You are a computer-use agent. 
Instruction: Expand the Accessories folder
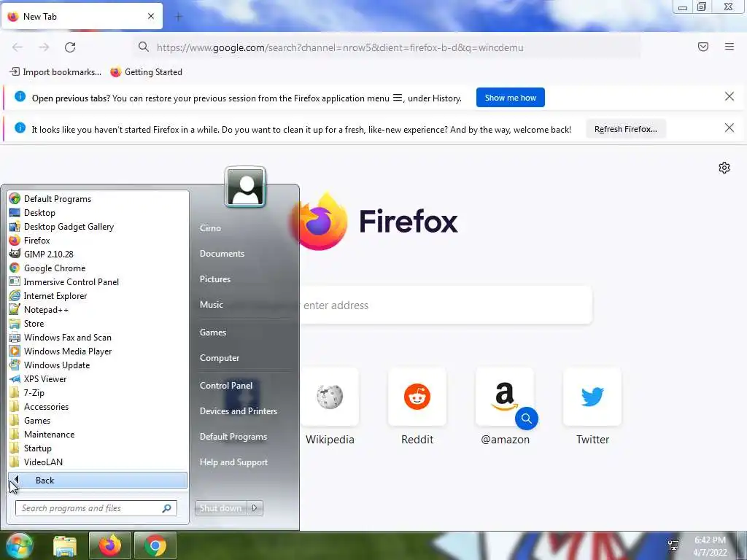coord(98,405)
